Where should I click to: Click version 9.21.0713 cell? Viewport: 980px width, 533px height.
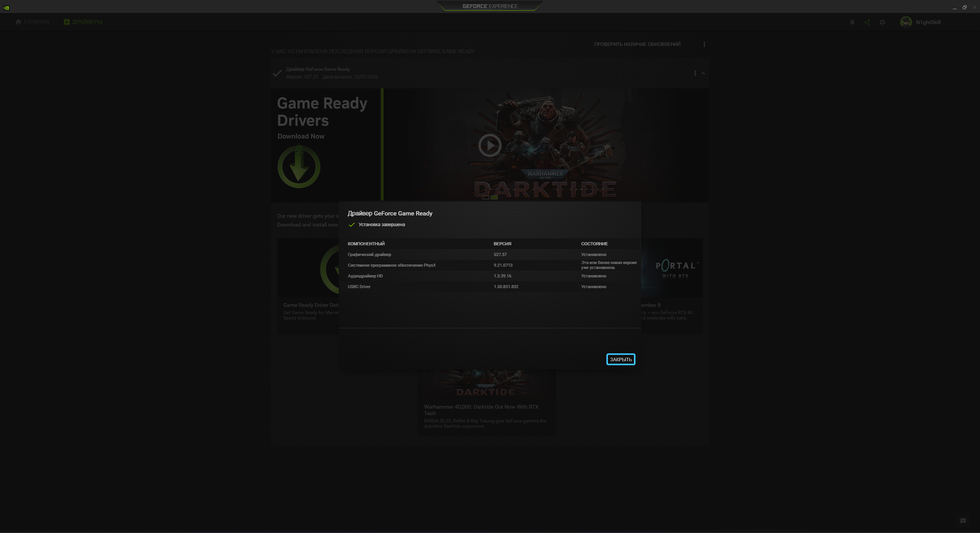pyautogui.click(x=503, y=265)
